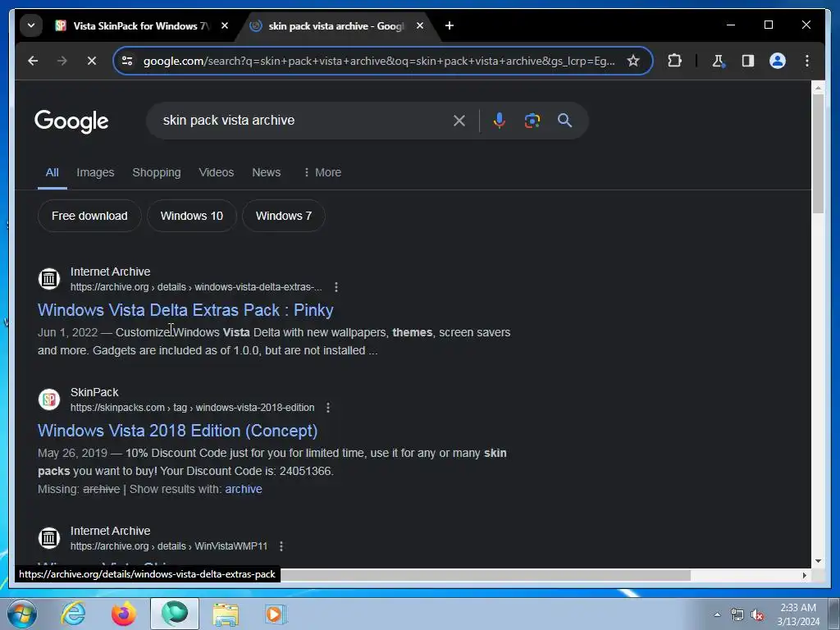Viewport: 840px width, 630px height.
Task: Open a new browser tab
Action: [450, 25]
